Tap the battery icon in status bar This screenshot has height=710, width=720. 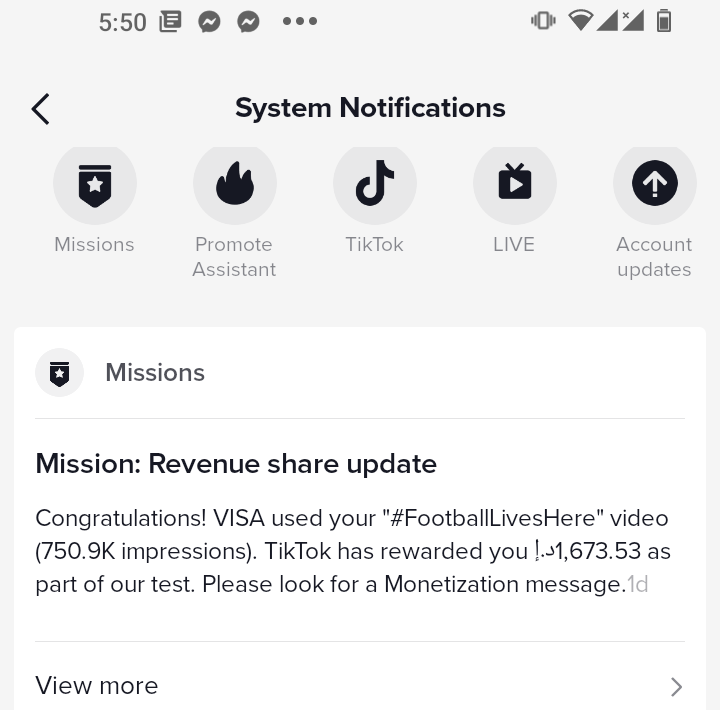click(x=664, y=21)
